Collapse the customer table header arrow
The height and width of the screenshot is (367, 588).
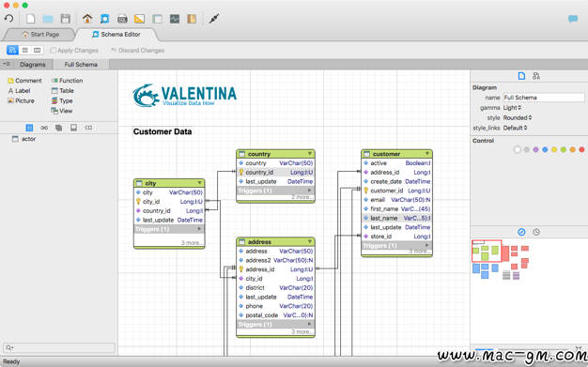click(427, 154)
